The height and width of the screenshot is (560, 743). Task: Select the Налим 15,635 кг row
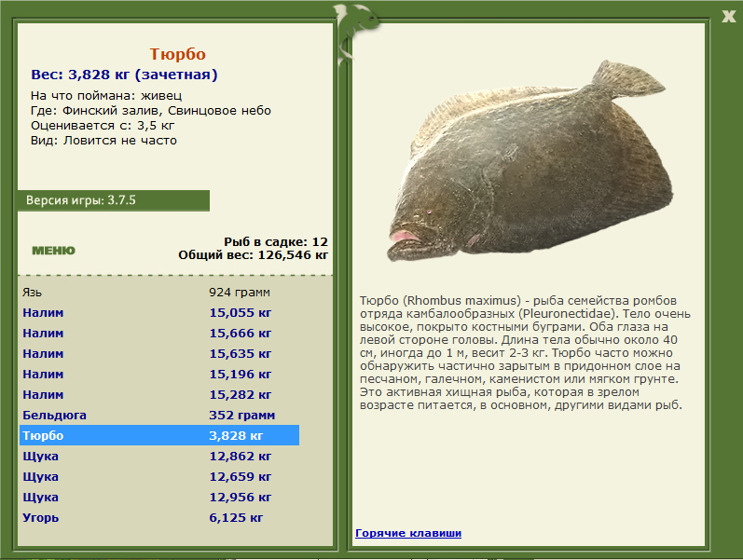point(159,353)
